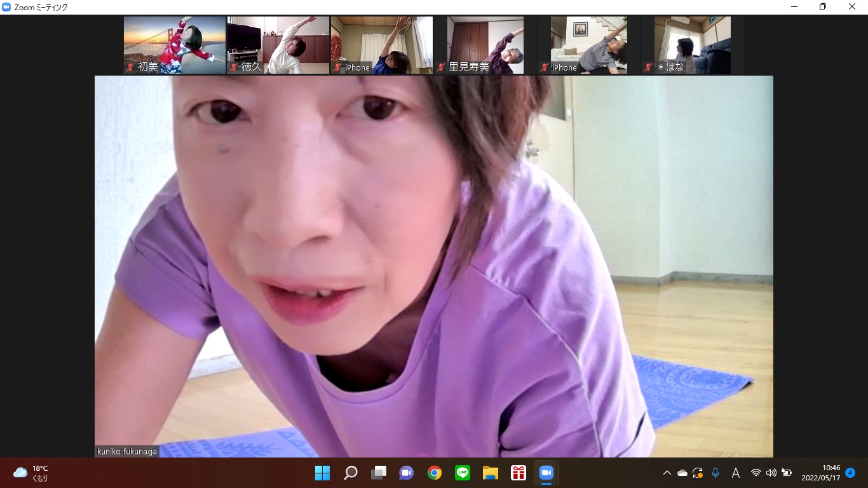Open the Wi-Fi network tray icon
868x488 pixels.
click(x=756, y=473)
